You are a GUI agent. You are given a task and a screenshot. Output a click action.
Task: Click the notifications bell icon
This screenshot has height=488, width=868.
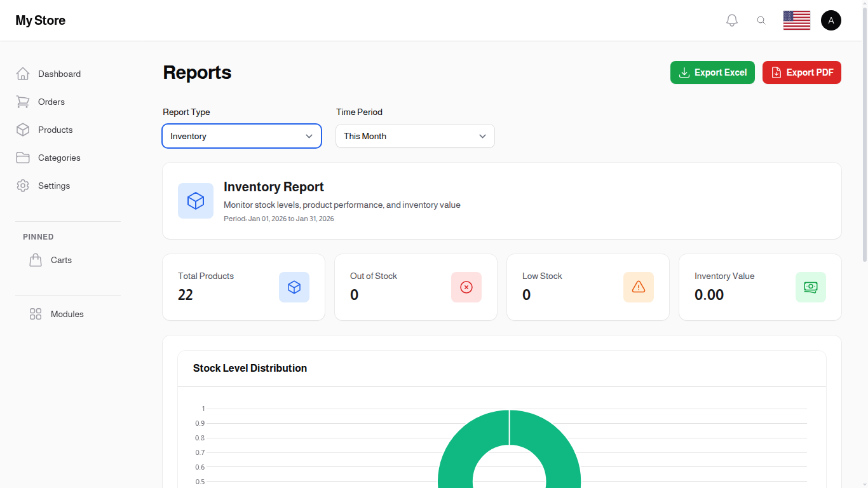click(731, 20)
